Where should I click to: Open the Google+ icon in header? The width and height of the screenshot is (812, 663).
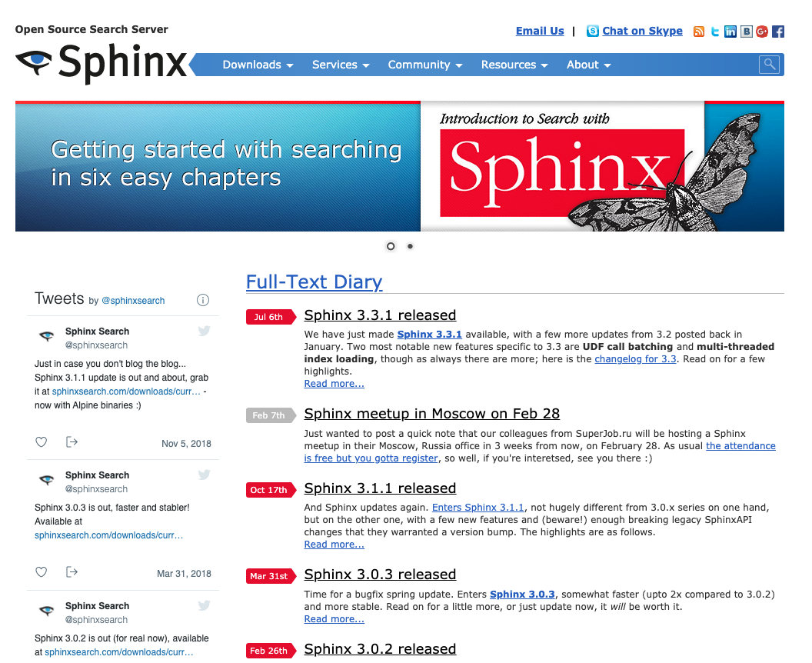point(762,32)
